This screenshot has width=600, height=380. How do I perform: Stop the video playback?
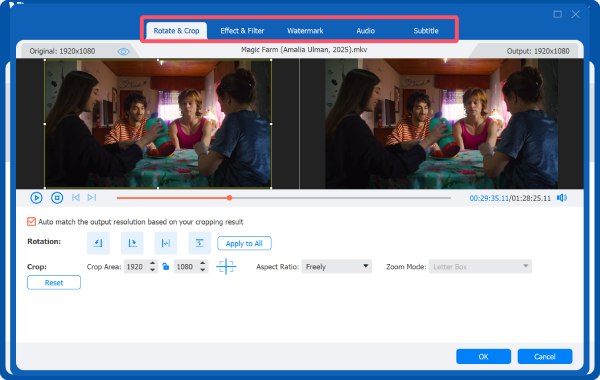coord(57,198)
